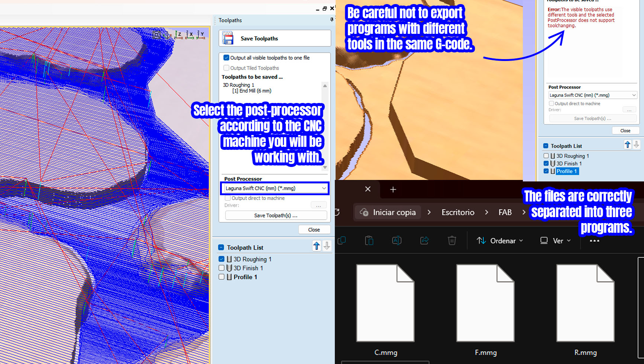This screenshot has width=644, height=364.
Task: Click Close button above checked 3D Roughing list
Action: (314, 230)
